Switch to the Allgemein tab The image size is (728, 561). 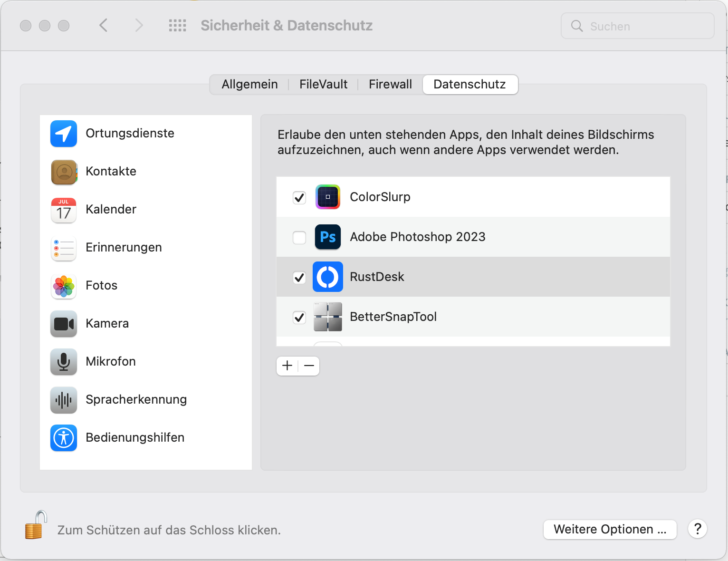249,85
